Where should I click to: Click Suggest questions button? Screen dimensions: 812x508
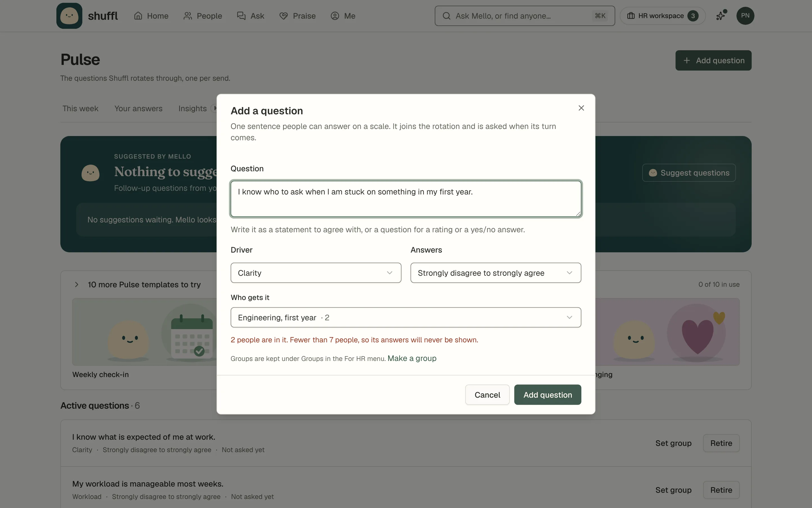click(x=689, y=173)
